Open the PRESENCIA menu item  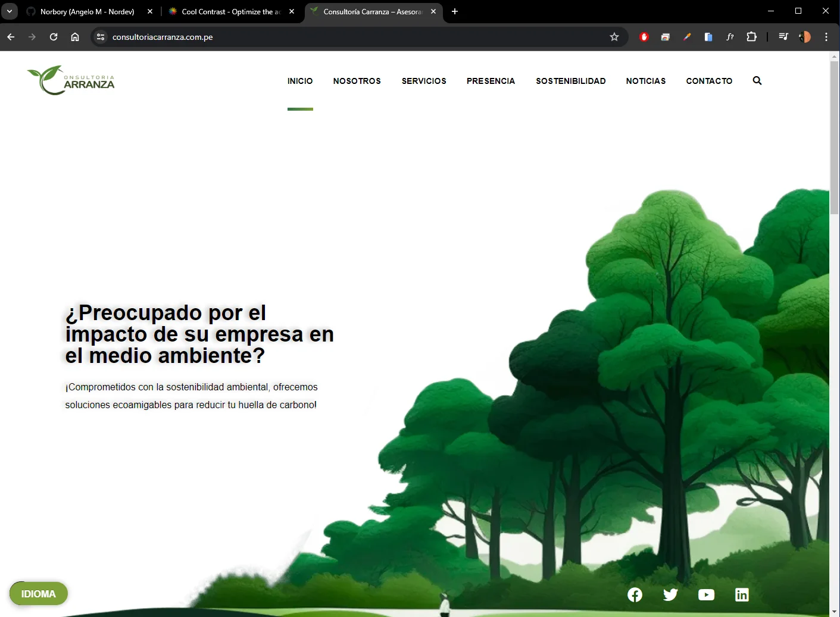click(x=491, y=81)
